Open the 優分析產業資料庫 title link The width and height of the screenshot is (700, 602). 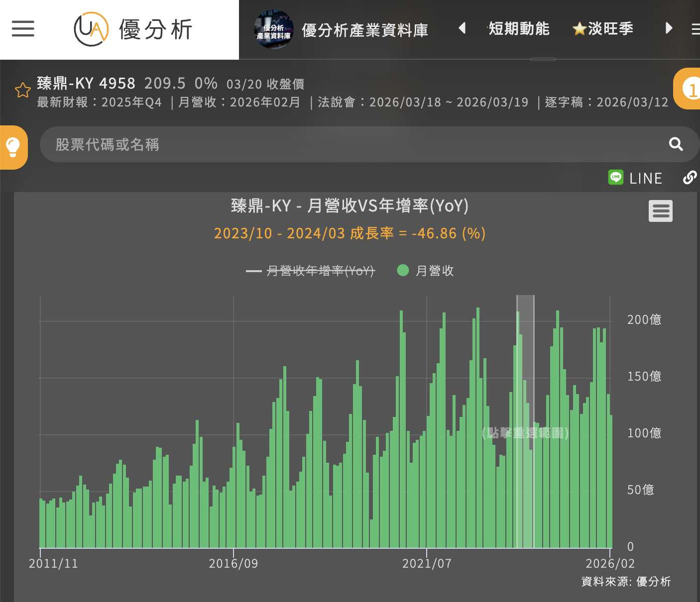[x=365, y=30]
